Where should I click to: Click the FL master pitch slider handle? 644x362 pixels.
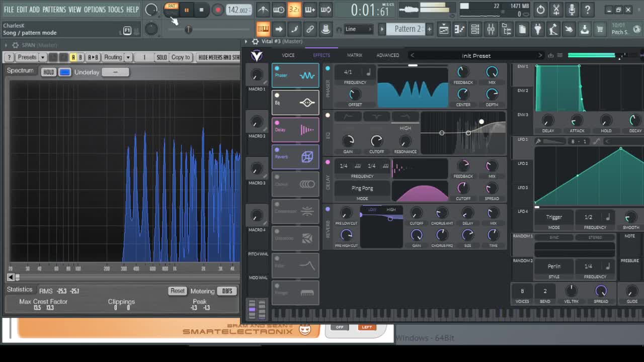click(x=188, y=29)
